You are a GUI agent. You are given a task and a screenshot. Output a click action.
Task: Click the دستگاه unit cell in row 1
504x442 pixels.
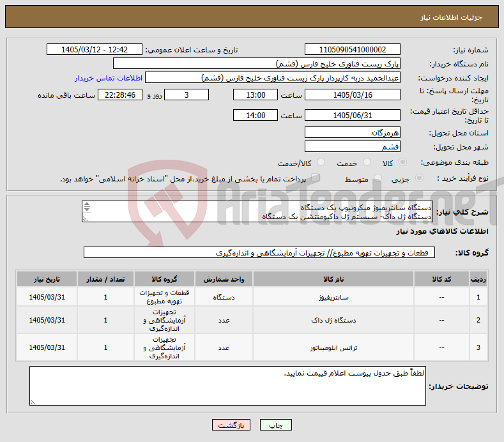tap(224, 297)
